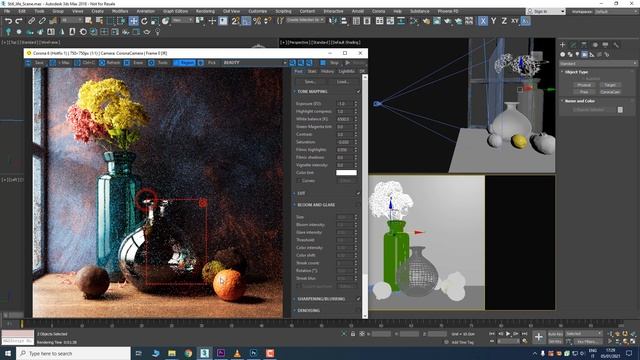Open the named selection sets dropdown
Image resolution: width=640 pixels, height=360 pixels.
[305, 20]
